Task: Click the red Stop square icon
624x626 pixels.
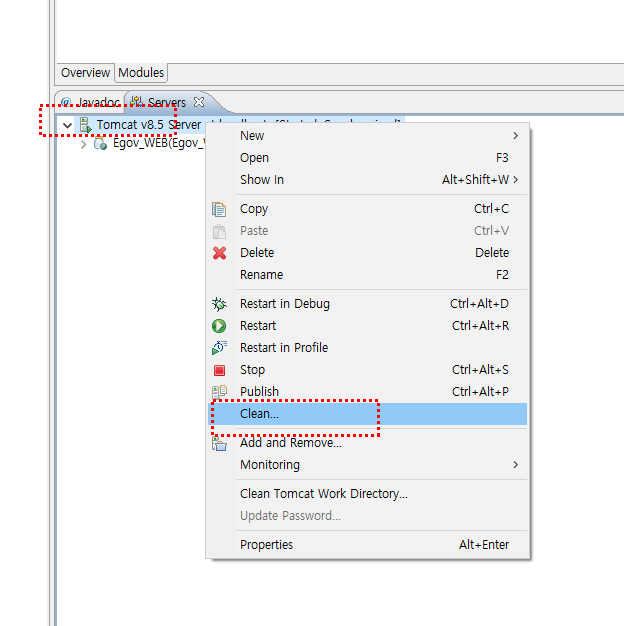Action: click(x=219, y=370)
